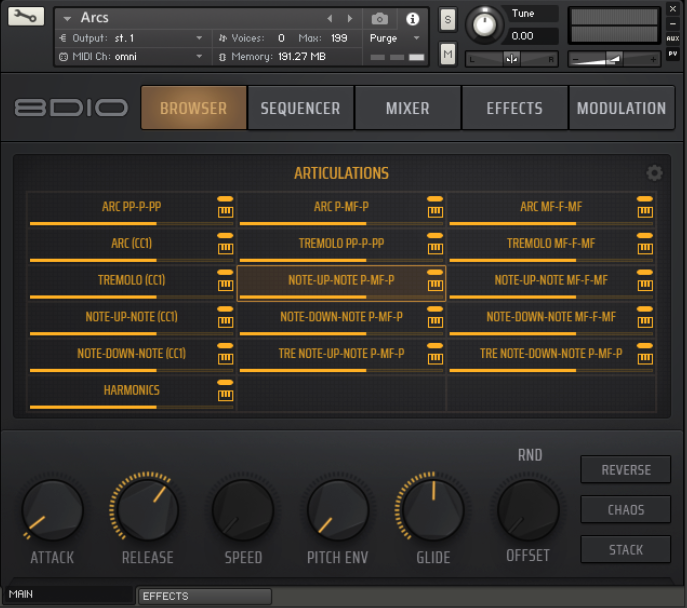This screenshot has width=687, height=608.
Task: Click keyboard icon for TRE NOTE-DOWN-NOTE P-MF-P
Action: pos(645,359)
